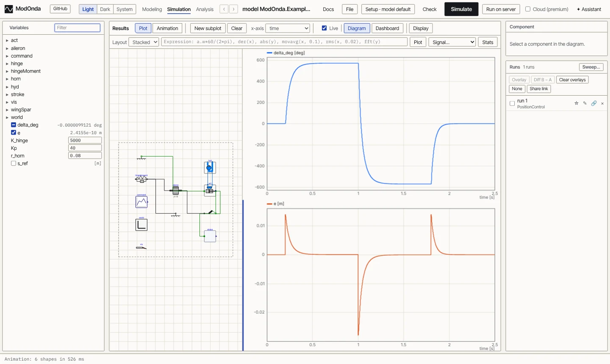Open the Animation results tab
This screenshot has width=610, height=364.
click(x=167, y=28)
